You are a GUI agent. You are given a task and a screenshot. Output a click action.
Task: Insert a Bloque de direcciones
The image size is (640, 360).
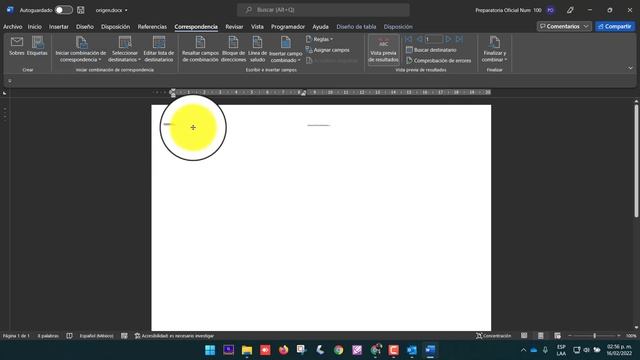[233, 49]
